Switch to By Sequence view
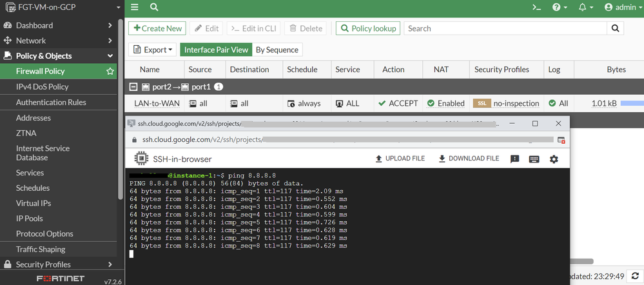This screenshot has height=285, width=644. click(x=277, y=50)
